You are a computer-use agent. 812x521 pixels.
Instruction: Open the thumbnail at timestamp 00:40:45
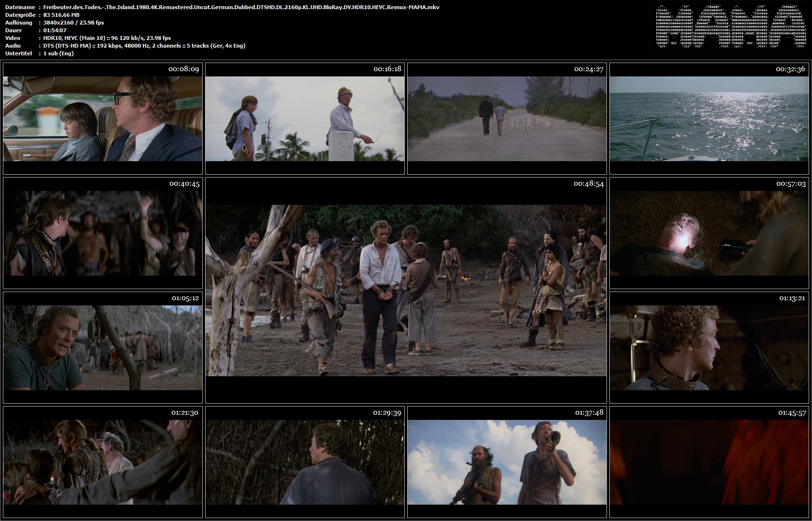click(103, 233)
